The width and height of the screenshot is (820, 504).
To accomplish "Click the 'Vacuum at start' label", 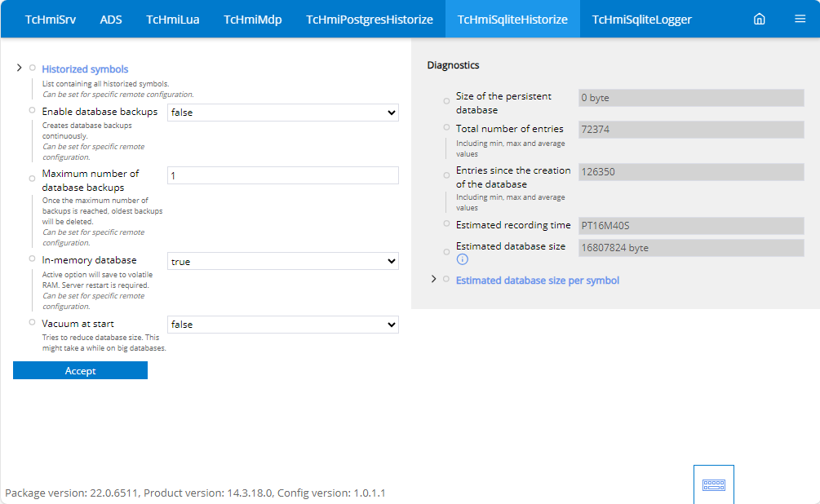I will pos(78,324).
